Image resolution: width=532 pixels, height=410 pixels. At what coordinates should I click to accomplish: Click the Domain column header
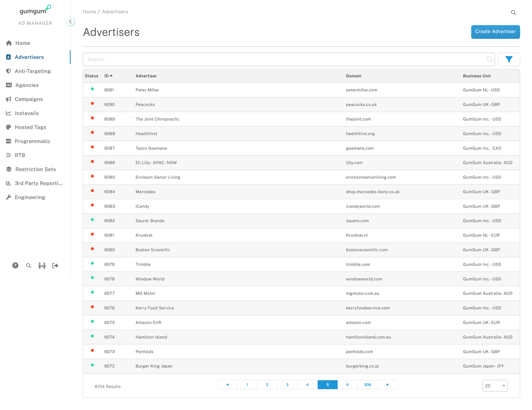(354, 76)
